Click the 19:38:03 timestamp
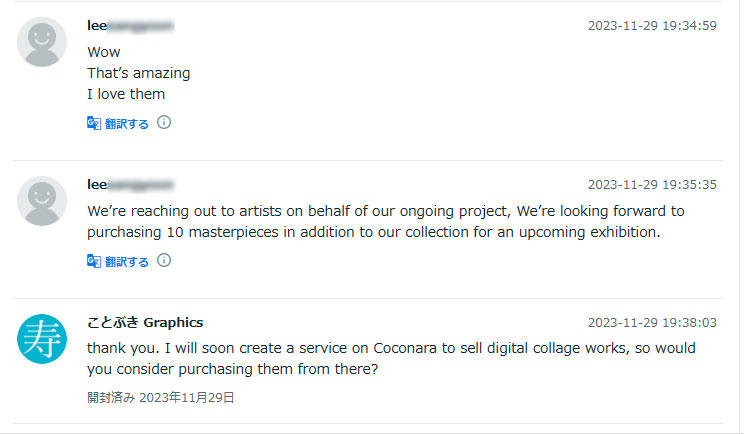The image size is (744, 434). (652, 323)
